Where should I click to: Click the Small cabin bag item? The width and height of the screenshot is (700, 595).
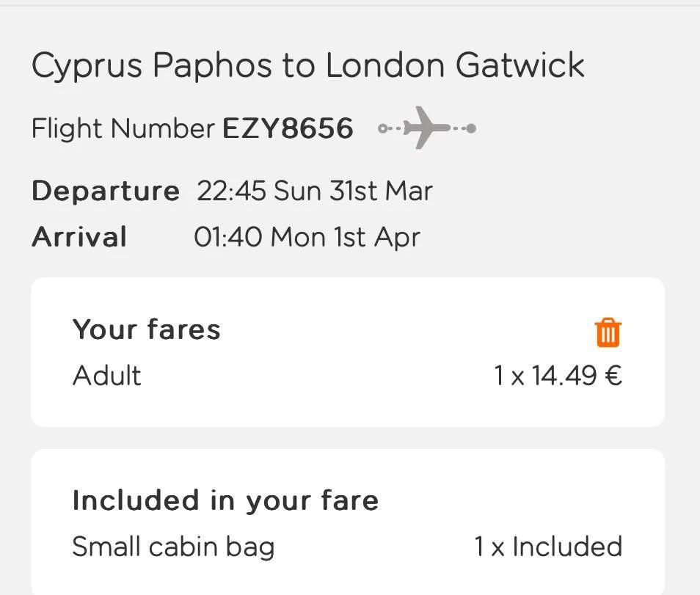point(173,547)
